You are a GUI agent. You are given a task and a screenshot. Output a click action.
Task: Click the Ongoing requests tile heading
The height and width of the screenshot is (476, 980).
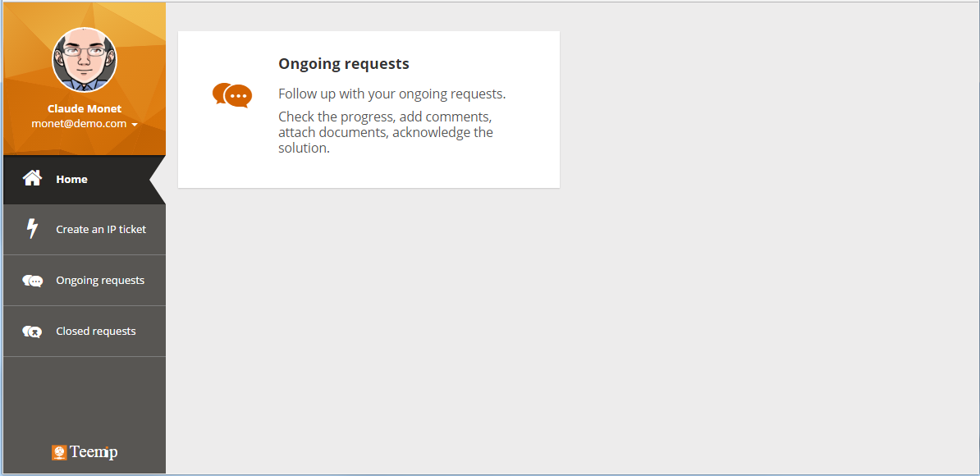[x=343, y=64]
